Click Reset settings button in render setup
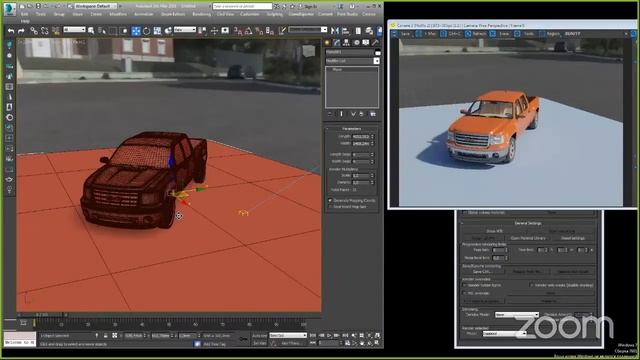Viewport: 640px width, 360px height. [x=573, y=238]
